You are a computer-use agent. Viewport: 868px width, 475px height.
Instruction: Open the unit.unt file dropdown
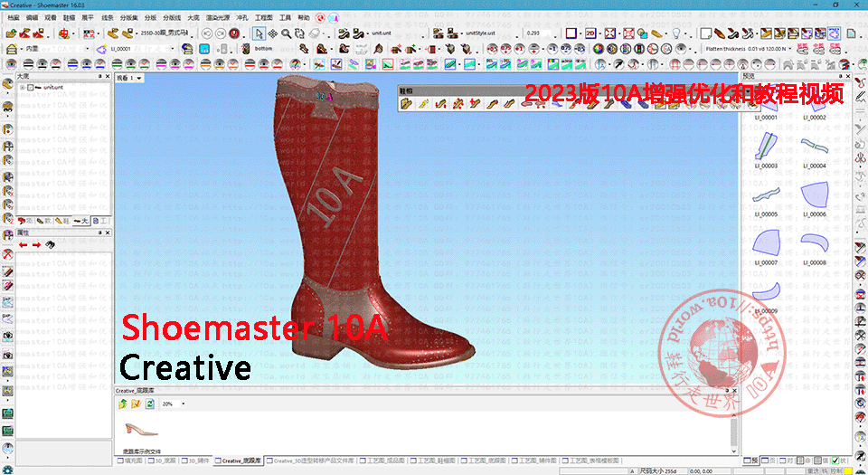click(423, 35)
